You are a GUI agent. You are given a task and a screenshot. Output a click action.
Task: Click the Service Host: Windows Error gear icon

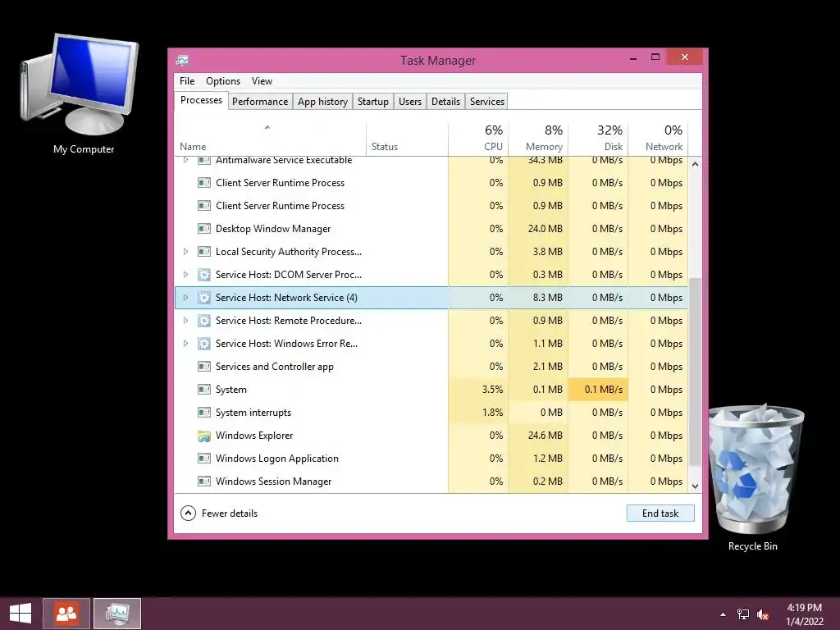pos(204,344)
